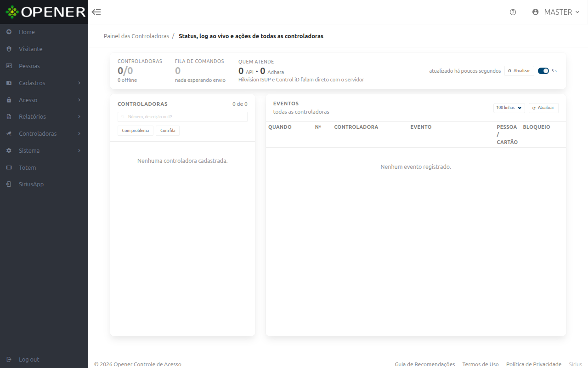
Task: Click the SiriusApp phone icon
Action: pos(9,184)
